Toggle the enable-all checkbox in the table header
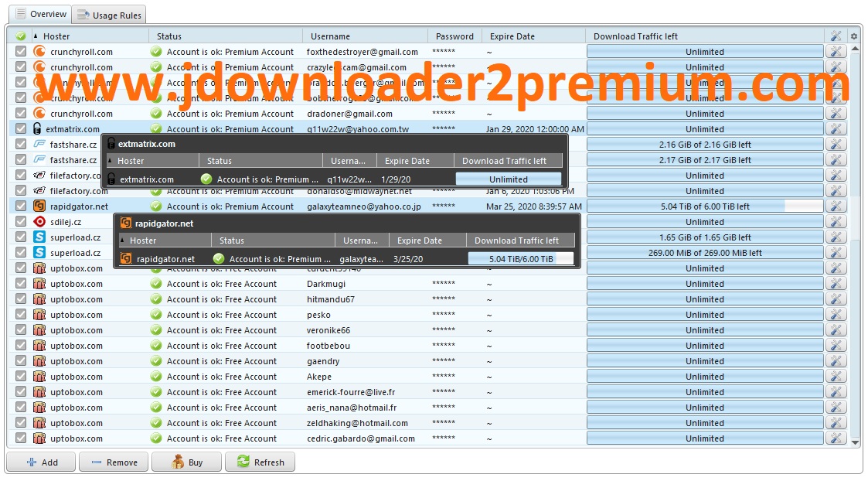Viewport: 868px width, 481px height. coord(20,36)
